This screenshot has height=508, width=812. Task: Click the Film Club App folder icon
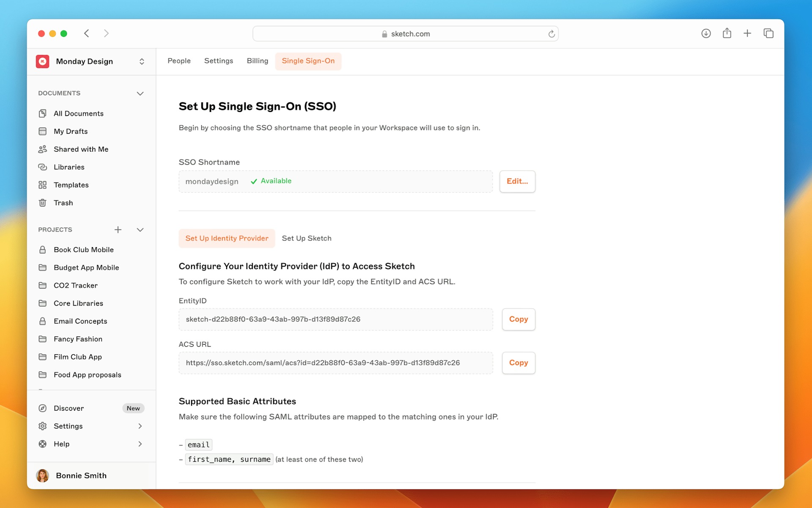click(42, 357)
